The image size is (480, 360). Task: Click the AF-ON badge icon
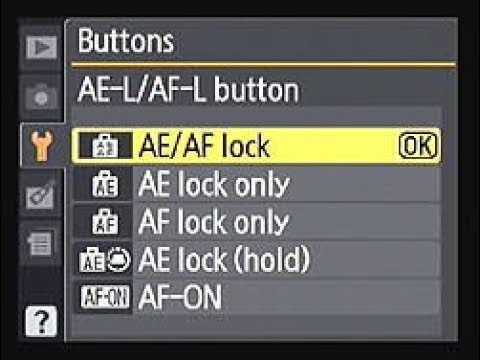click(x=105, y=297)
